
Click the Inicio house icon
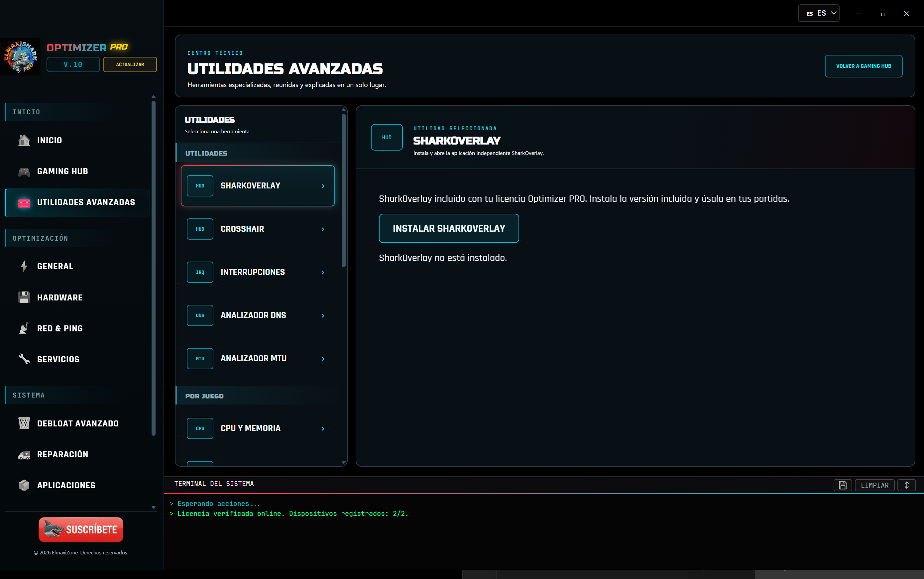[x=24, y=140]
